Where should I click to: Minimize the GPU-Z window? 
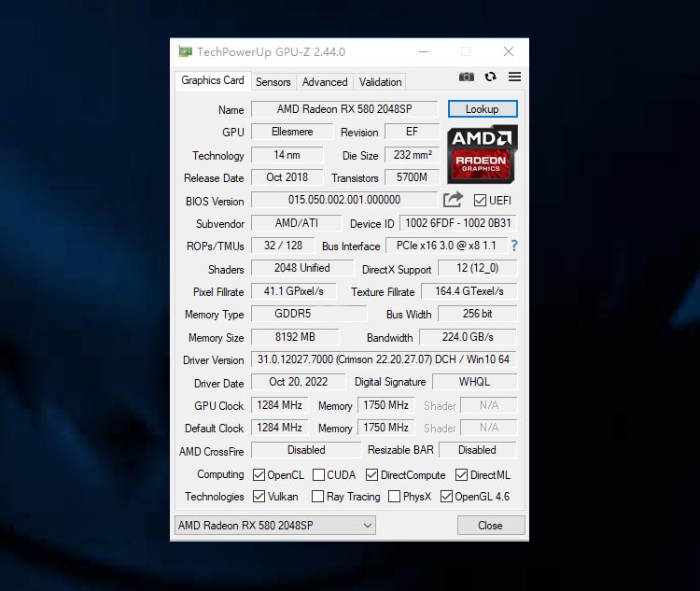click(x=424, y=52)
